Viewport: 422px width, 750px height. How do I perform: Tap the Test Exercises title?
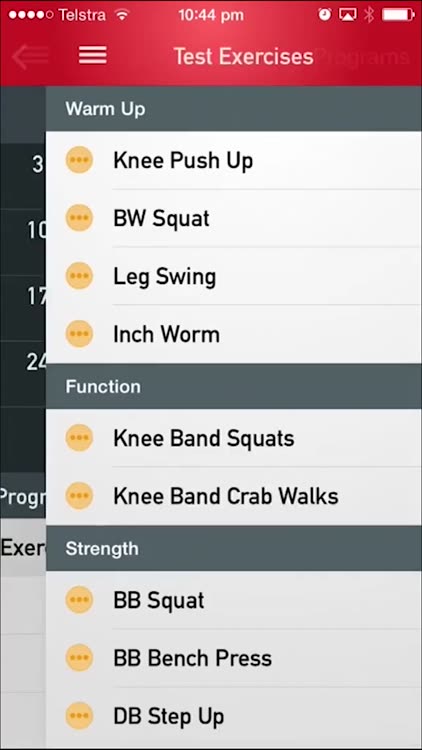point(244,56)
